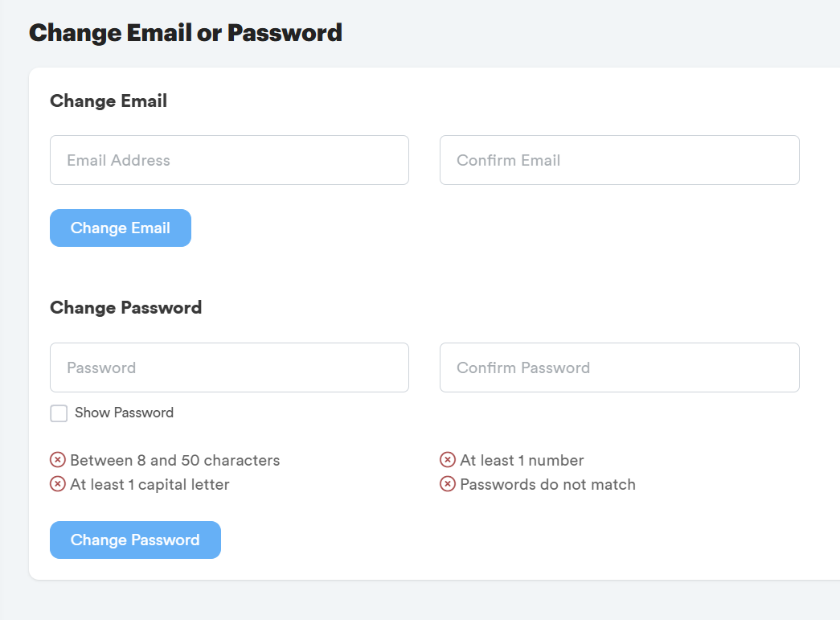
Task: Click the Confirm Email placeholder text
Action: click(508, 160)
